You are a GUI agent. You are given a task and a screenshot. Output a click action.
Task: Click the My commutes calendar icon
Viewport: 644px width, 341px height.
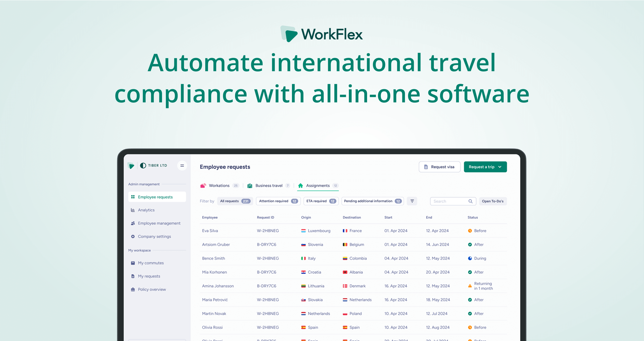pos(133,263)
